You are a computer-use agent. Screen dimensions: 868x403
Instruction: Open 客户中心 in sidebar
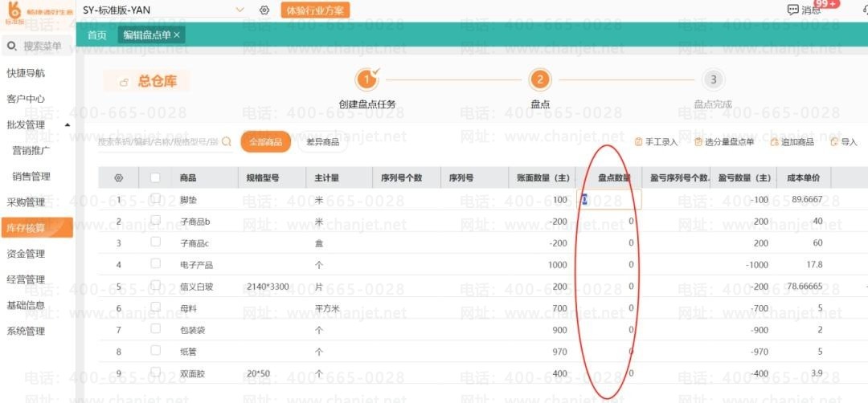(26, 99)
